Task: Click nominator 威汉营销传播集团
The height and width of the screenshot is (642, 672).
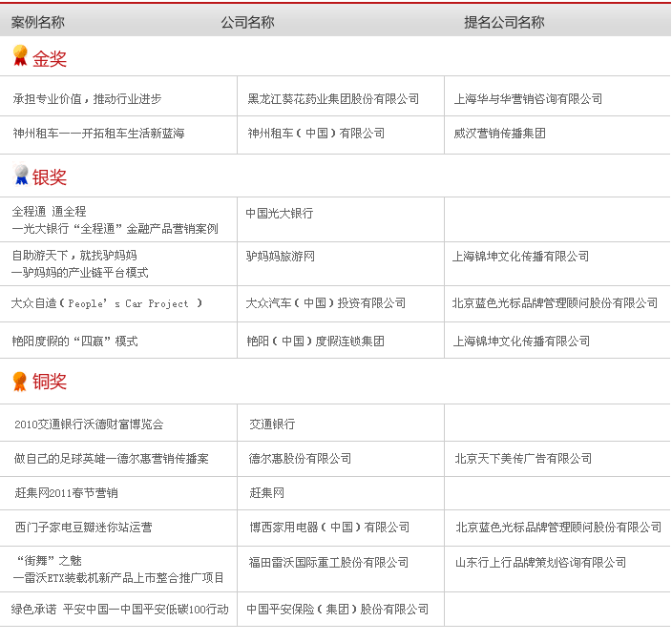Action: tap(500, 134)
